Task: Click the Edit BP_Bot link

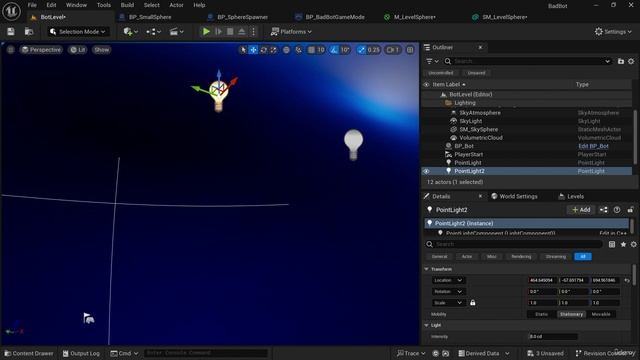Action: click(593, 146)
